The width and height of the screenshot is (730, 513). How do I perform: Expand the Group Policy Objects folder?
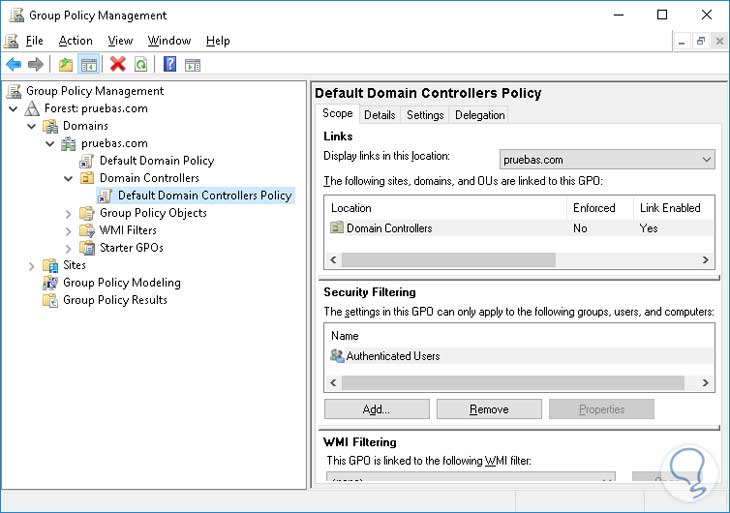69,213
